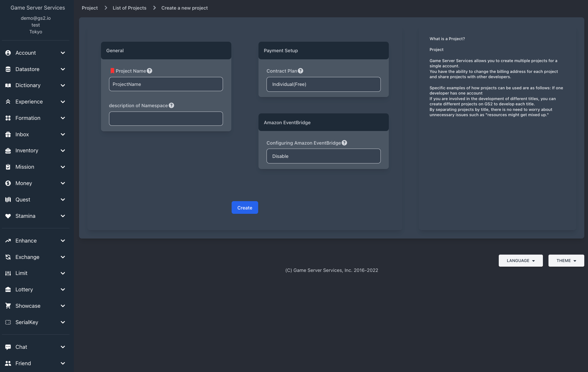Click the Account person icon in sidebar

click(x=8, y=53)
